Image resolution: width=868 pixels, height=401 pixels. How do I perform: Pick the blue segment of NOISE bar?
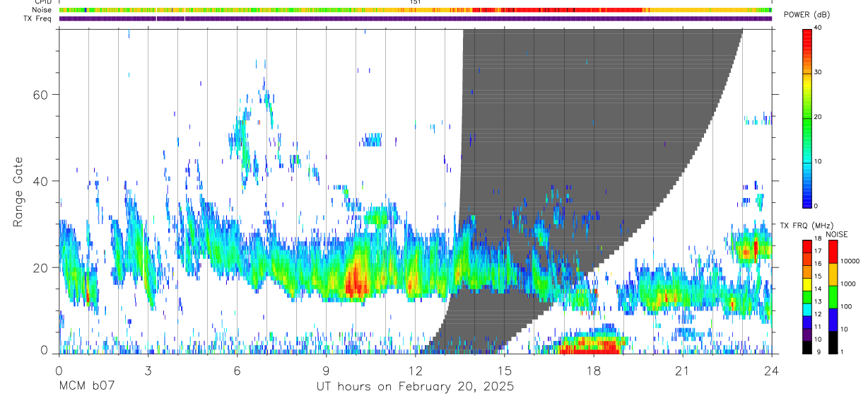click(832, 320)
